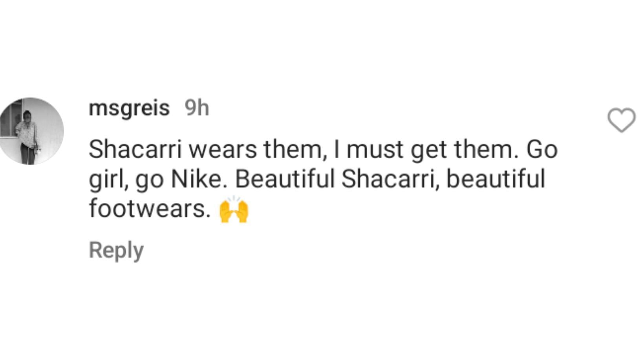Click the first them after wears
Screen dimensions: 644x363
pos(295,150)
